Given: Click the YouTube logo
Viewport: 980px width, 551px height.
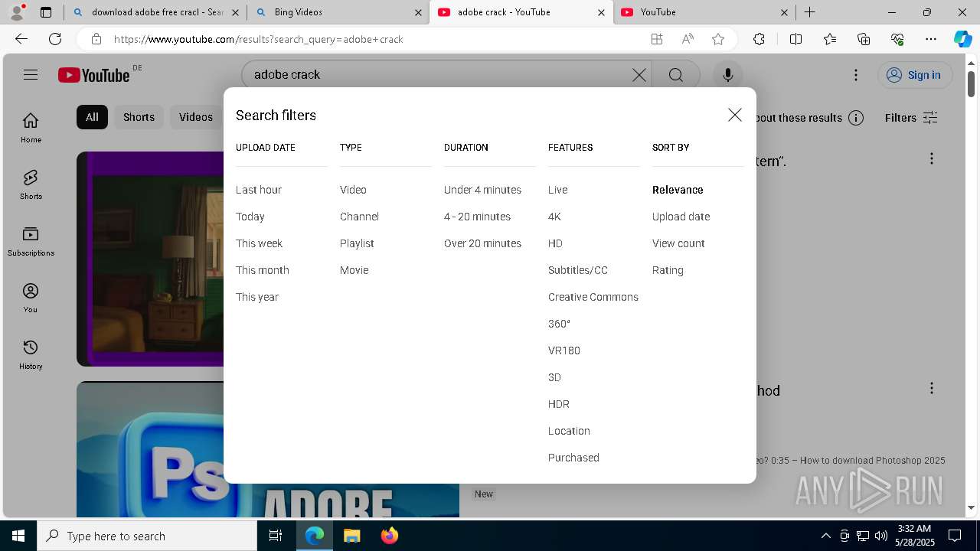Looking at the screenshot, I should (94, 75).
